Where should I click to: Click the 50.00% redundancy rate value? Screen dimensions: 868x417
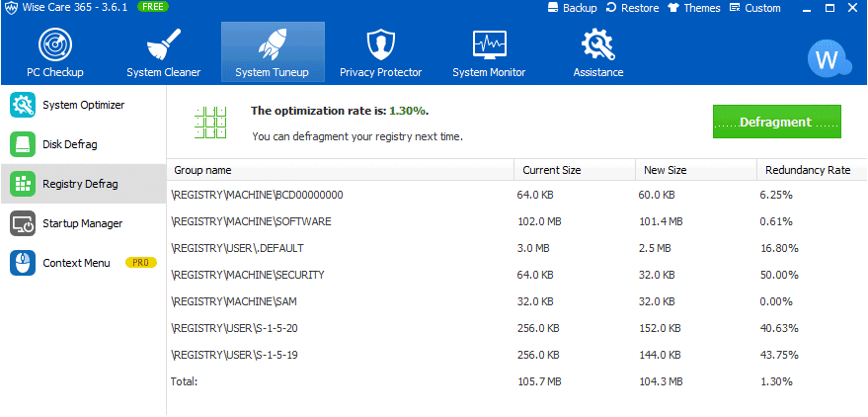(x=779, y=275)
